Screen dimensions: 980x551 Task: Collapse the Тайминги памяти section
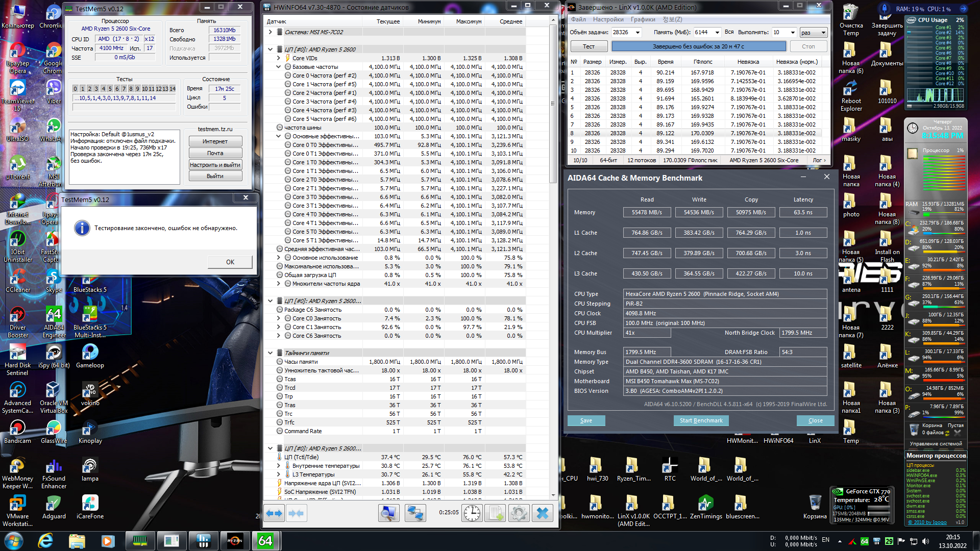pyautogui.click(x=271, y=353)
